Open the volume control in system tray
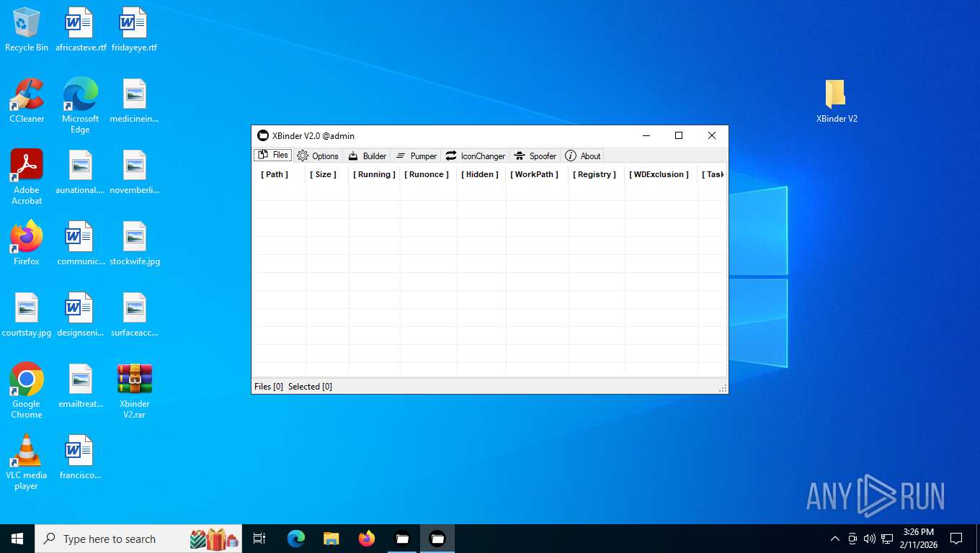Image resolution: width=980 pixels, height=553 pixels. 870,539
